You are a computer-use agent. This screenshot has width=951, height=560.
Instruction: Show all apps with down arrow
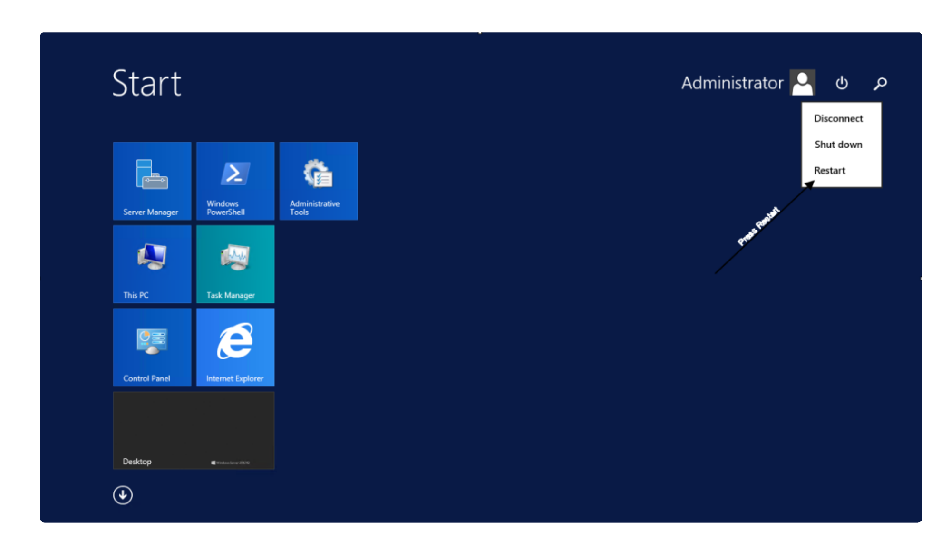[123, 495]
